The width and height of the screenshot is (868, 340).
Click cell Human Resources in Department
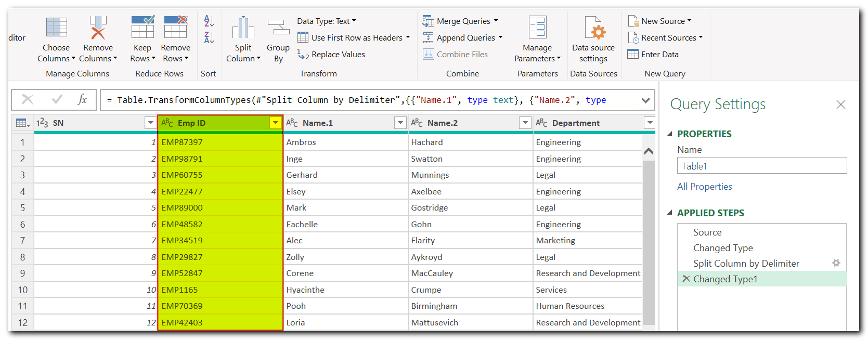pyautogui.click(x=588, y=306)
